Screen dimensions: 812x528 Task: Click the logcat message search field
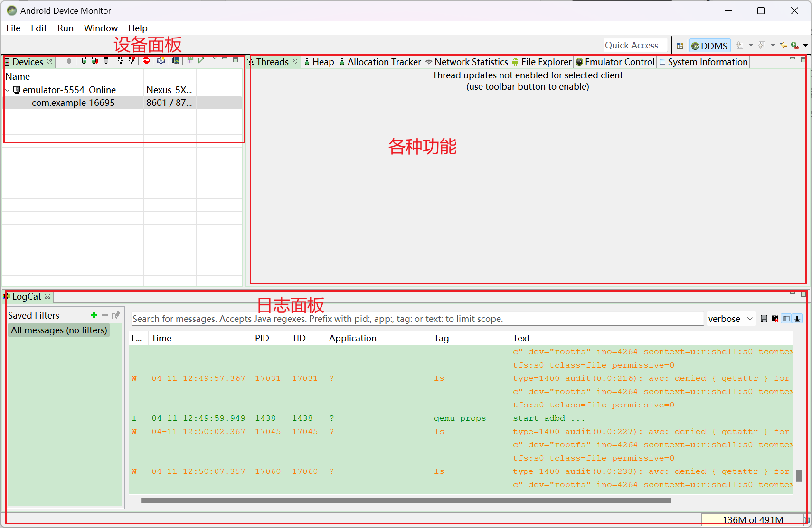(417, 319)
